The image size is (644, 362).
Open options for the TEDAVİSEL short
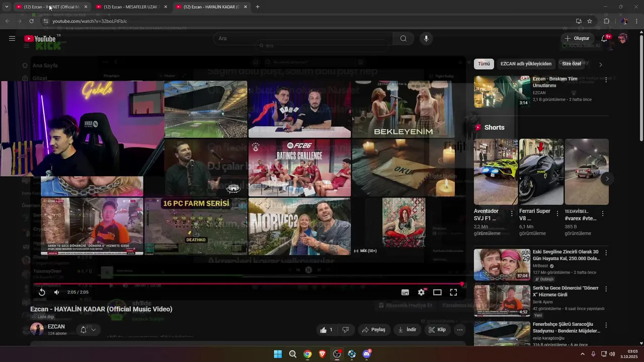tap(603, 214)
